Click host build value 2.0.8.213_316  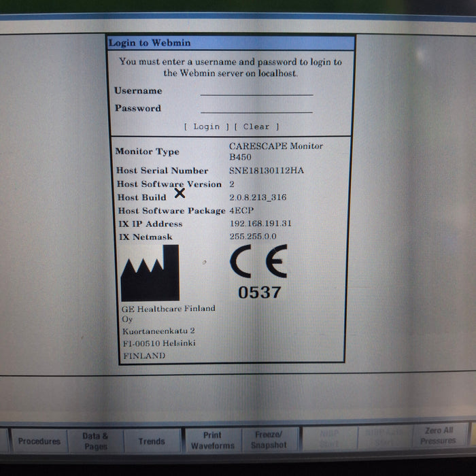pos(258,197)
